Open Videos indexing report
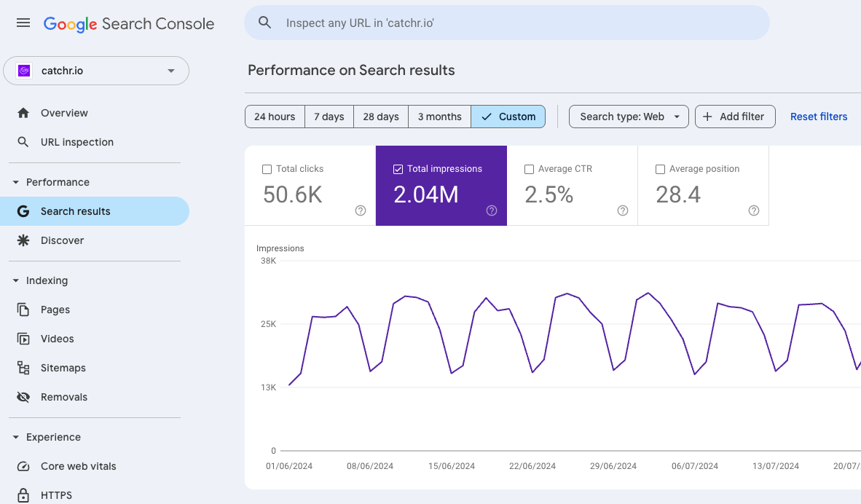 (x=95, y=339)
